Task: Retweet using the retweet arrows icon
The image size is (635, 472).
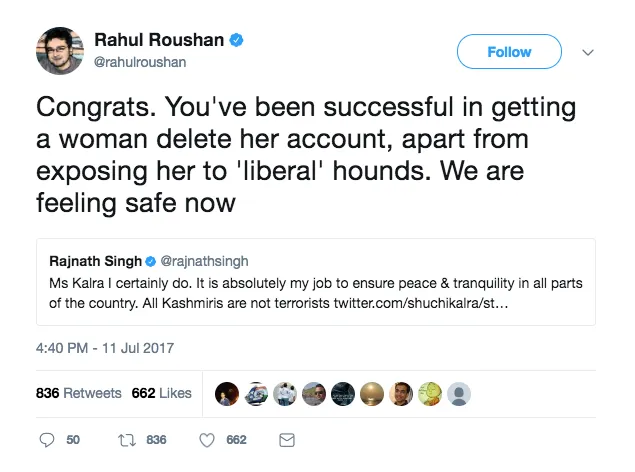Action: point(126,440)
